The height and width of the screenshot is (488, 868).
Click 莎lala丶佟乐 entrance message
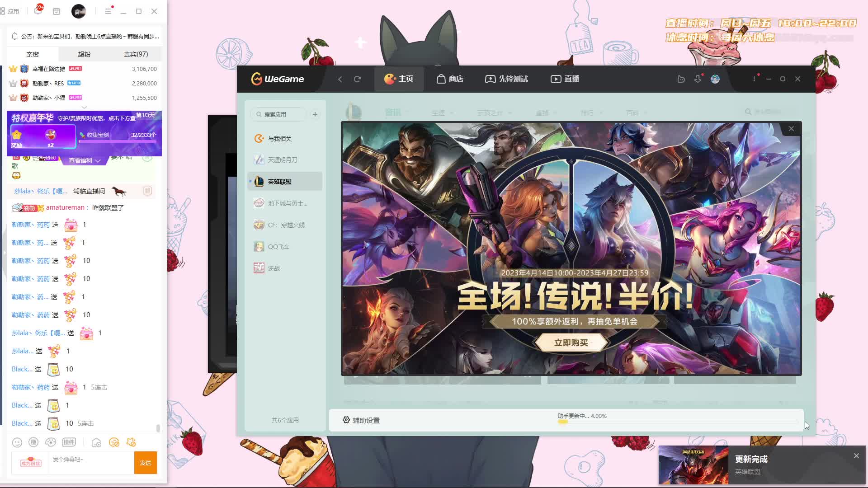pos(81,191)
